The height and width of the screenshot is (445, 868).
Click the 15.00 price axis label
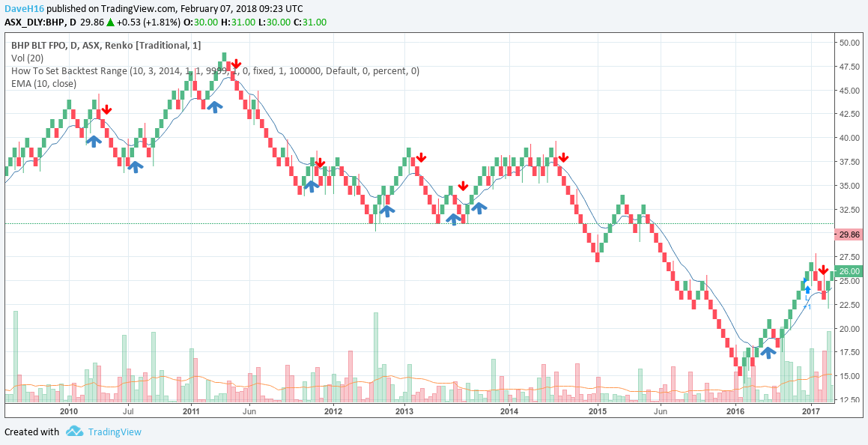pyautogui.click(x=850, y=376)
